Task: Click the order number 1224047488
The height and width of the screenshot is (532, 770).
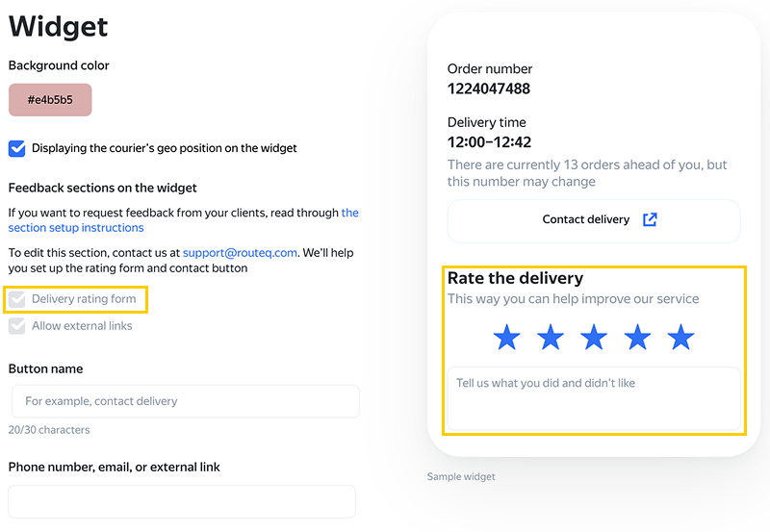Action: click(488, 89)
